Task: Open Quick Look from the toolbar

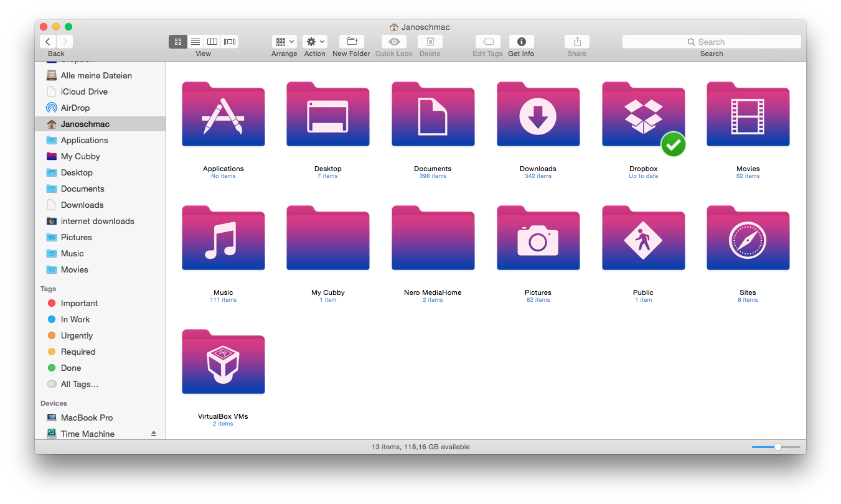Action: (393, 42)
